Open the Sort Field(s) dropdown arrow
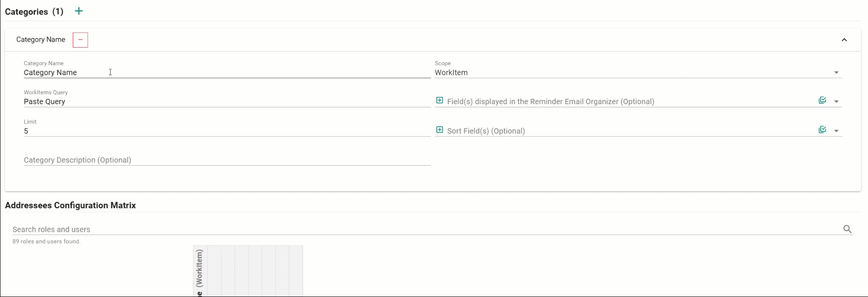Screen dimensions: 868x297 [836, 131]
